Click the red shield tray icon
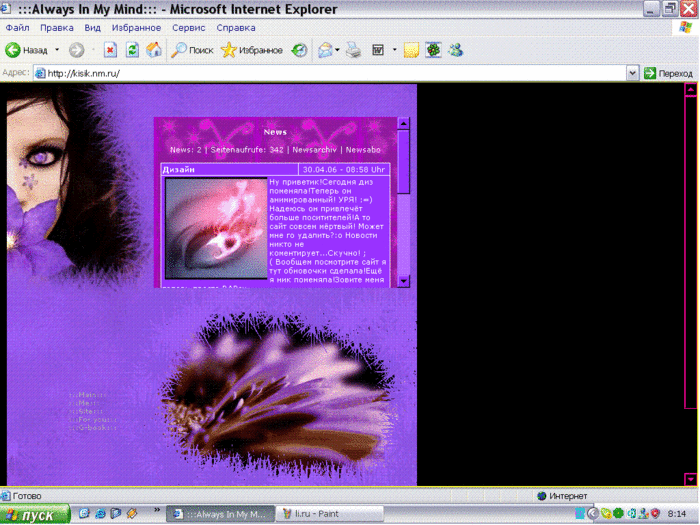This screenshot has height=525, width=700. (655, 514)
